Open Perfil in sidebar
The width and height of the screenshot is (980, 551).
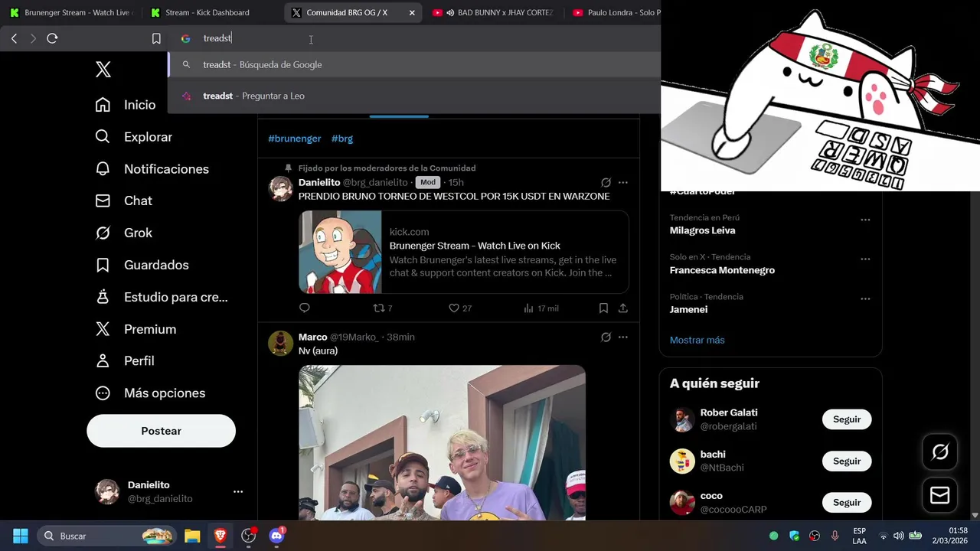125,360
